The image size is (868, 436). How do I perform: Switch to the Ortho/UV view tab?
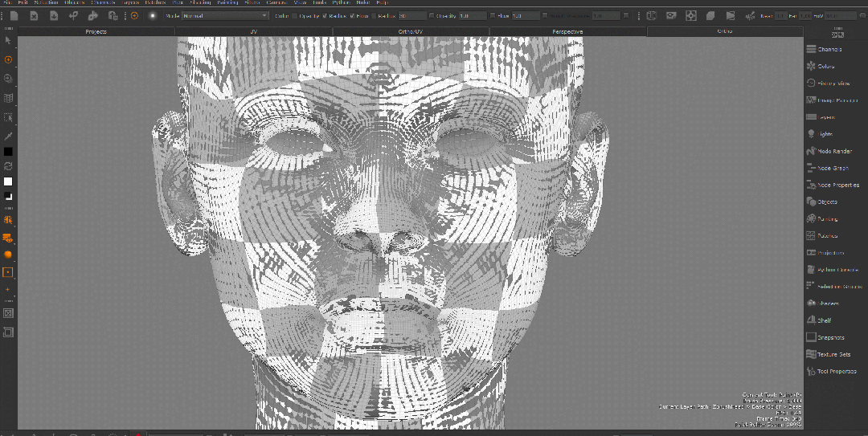point(411,31)
